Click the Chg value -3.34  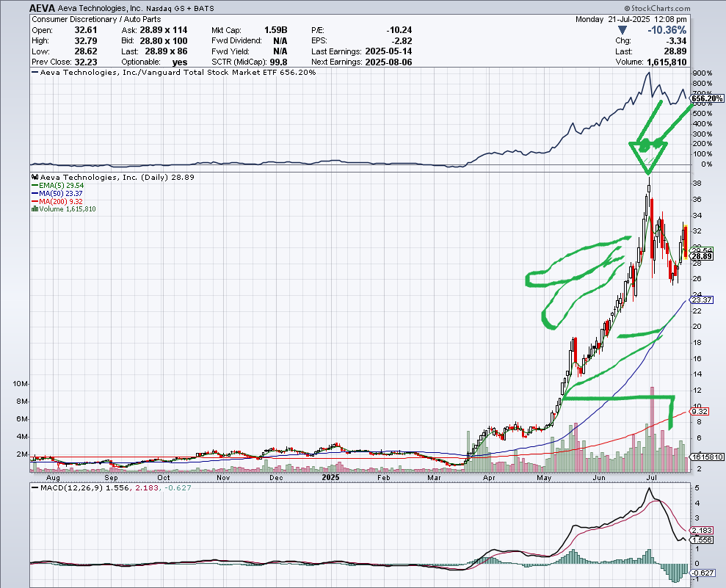coord(675,41)
